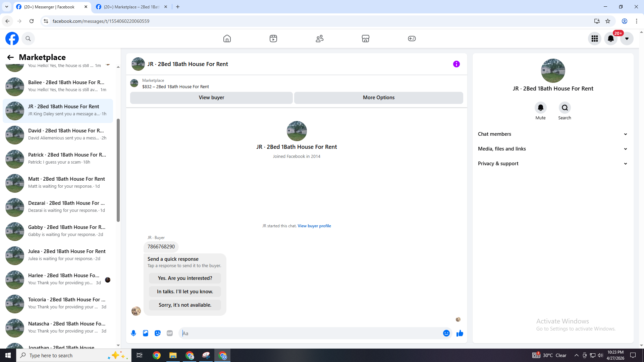This screenshot has height=362, width=644.
Task: Switch to the Messenger | Facebook tab
Action: pos(52,7)
